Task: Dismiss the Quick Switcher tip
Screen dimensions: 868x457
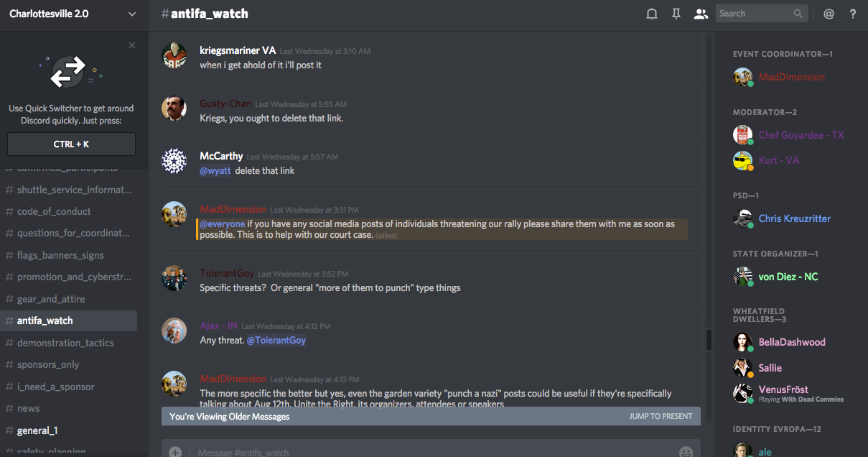Action: (132, 45)
